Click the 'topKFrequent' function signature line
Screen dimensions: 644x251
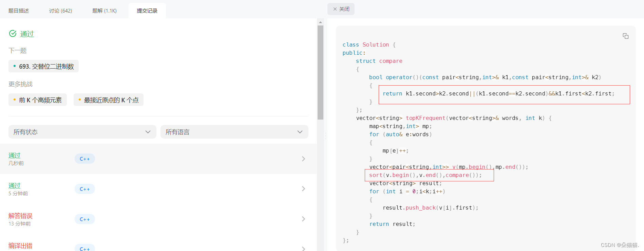pyautogui.click(x=454, y=118)
